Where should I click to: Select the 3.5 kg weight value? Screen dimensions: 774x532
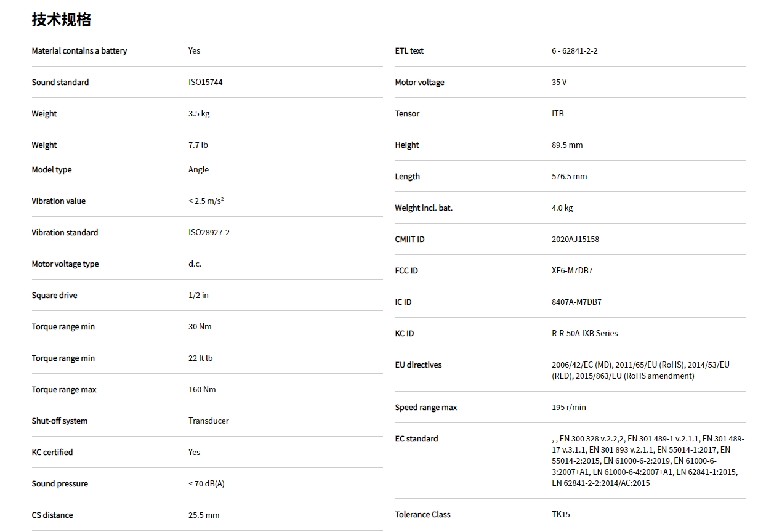pos(199,113)
